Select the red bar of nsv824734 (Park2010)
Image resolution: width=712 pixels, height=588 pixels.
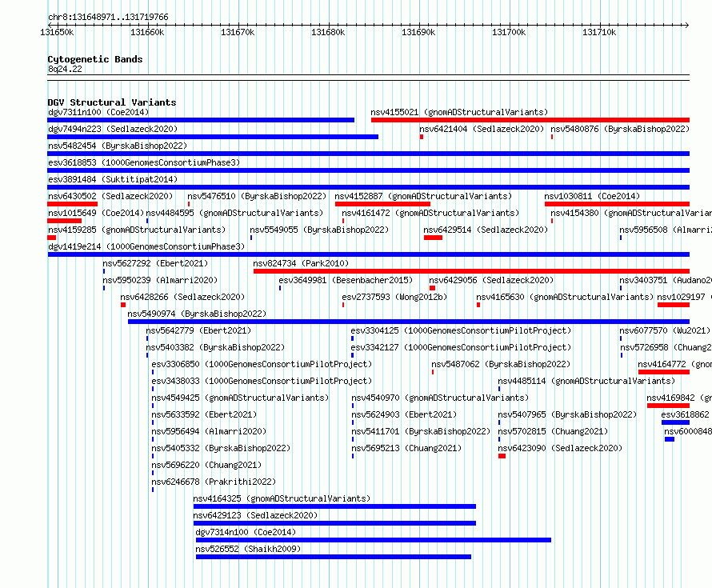471,271
